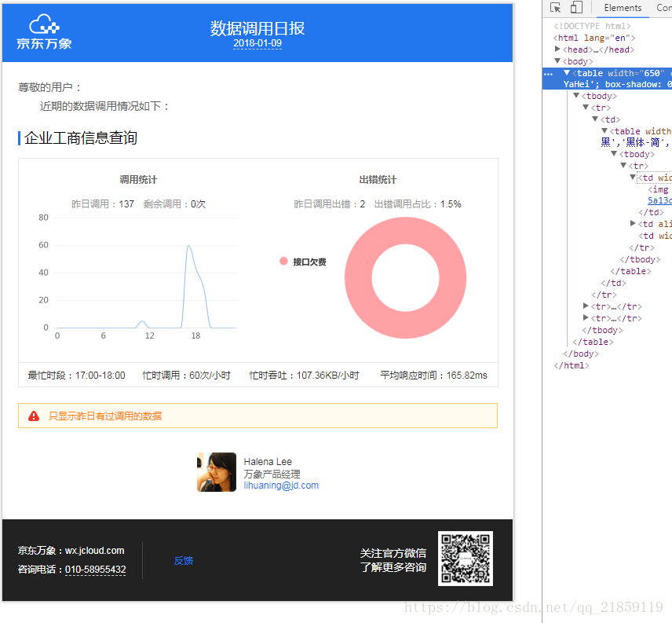Click the 关注官方微信 text
Image resolution: width=672 pixels, height=623 pixels.
tap(393, 553)
